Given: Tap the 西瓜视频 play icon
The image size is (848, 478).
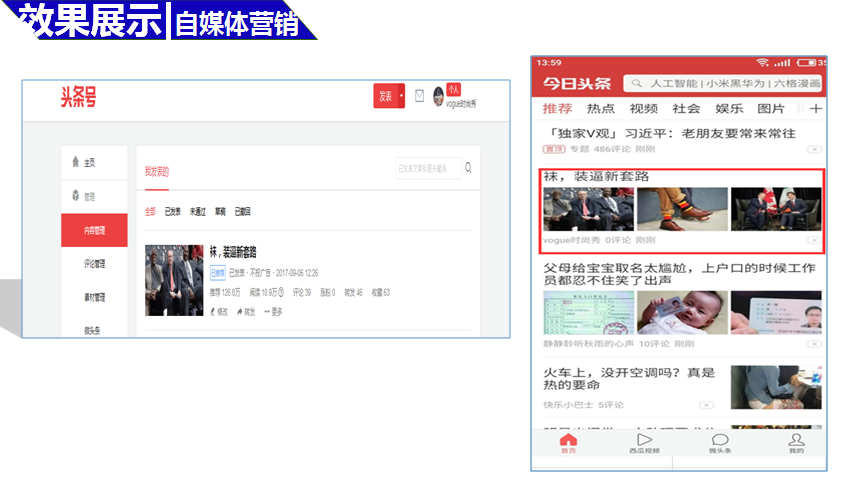Looking at the screenshot, I should 644,442.
